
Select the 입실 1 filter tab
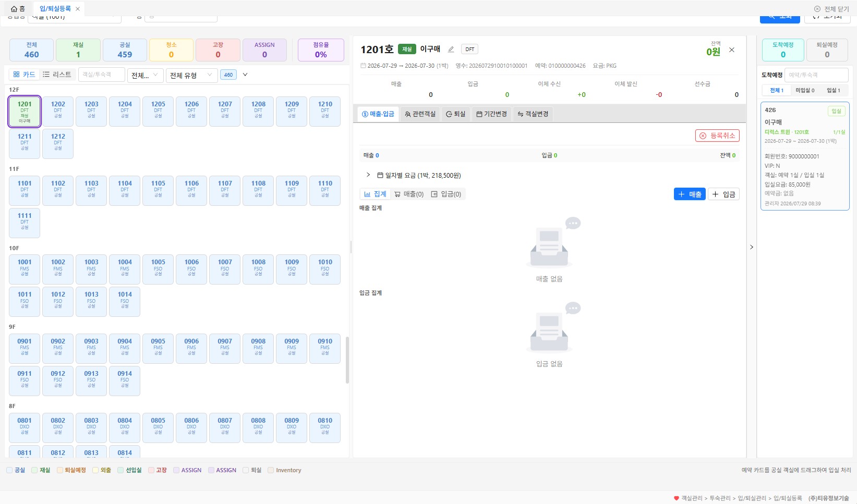834,90
